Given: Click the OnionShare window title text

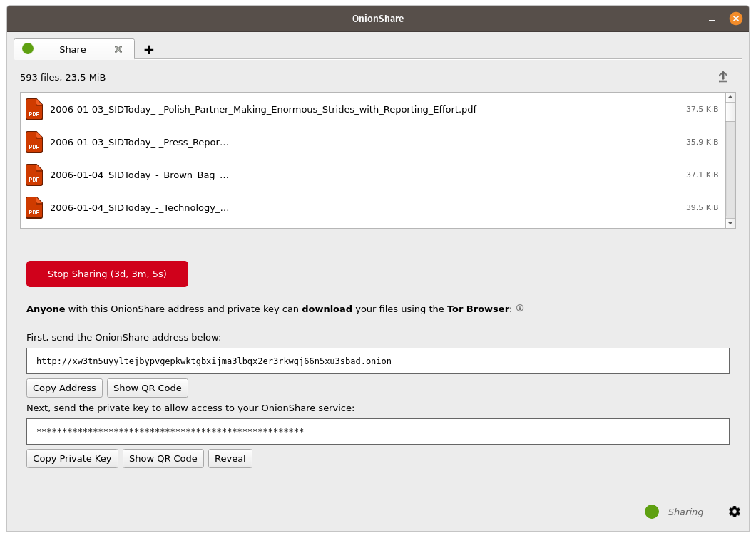Looking at the screenshot, I should [378, 19].
